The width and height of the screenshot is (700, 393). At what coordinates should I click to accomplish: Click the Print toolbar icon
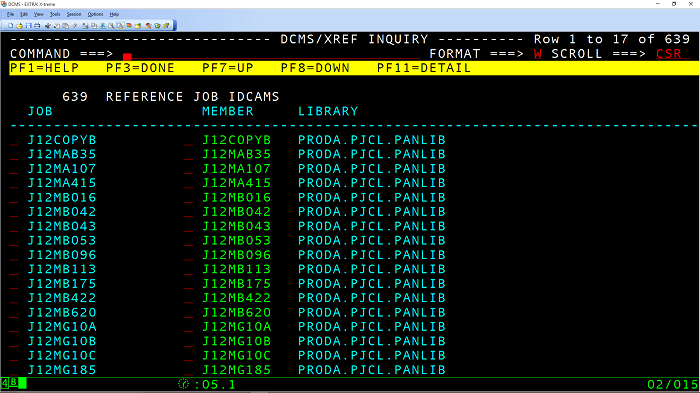tap(37, 25)
